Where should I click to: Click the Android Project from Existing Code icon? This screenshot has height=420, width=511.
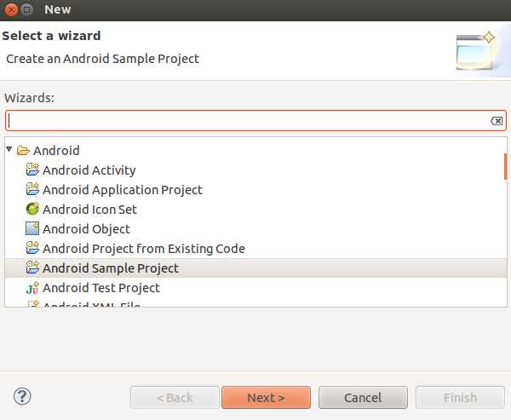click(32, 248)
